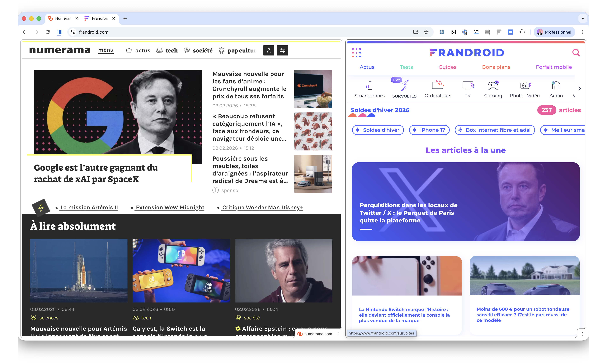Toggle the split view icon near address bar
Image resolution: width=607 pixels, height=364 pixels.
pos(59,32)
